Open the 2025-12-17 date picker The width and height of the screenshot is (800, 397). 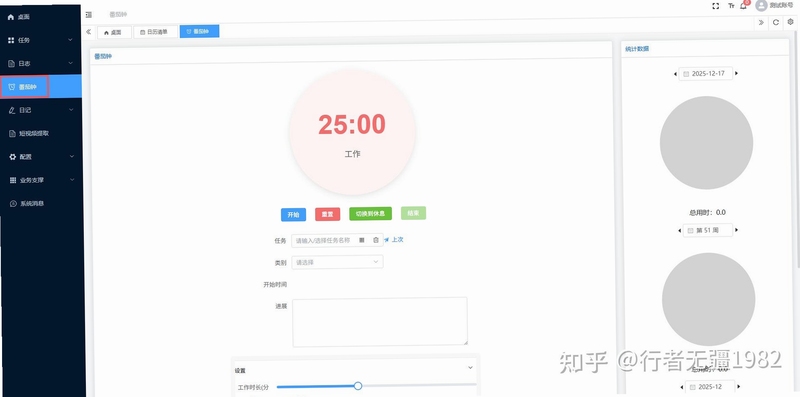click(x=706, y=73)
